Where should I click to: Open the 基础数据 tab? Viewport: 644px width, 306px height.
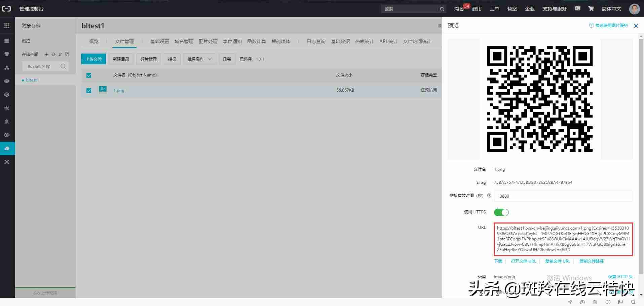pos(340,41)
